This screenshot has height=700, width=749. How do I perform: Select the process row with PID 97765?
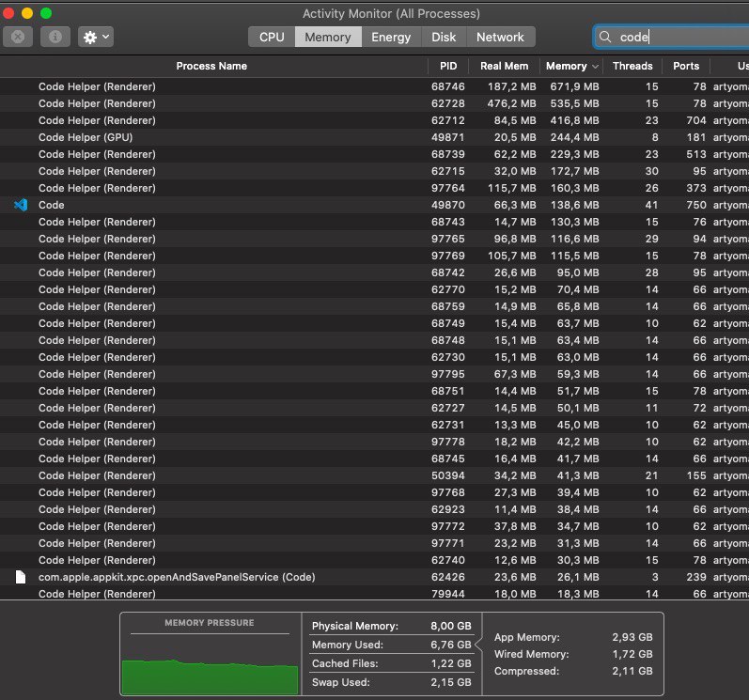coord(374,239)
